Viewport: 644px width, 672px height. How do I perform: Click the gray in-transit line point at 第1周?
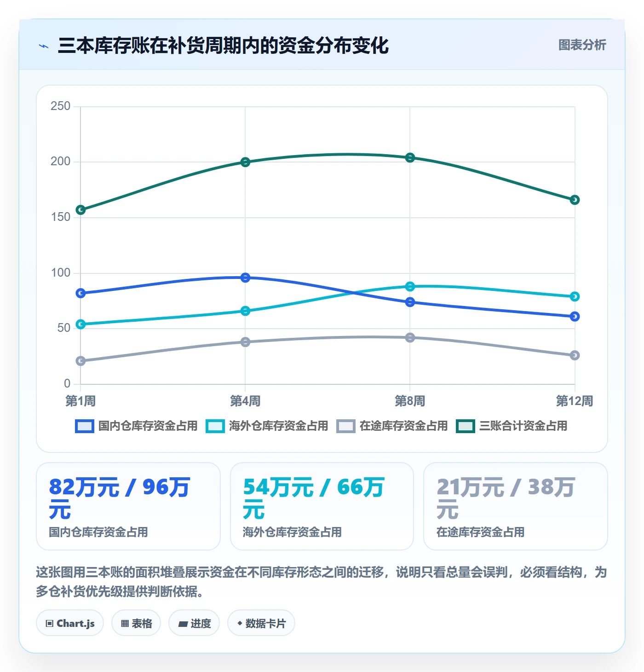click(x=80, y=361)
